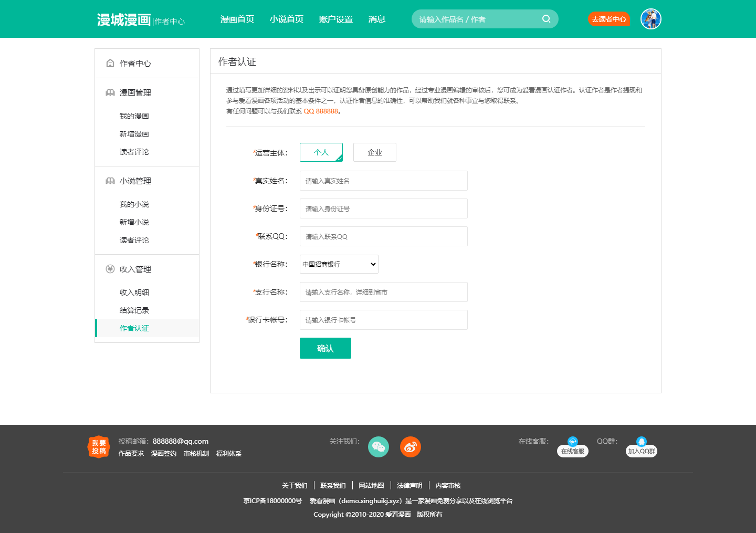Click the 加入QQ群 pill button

[x=642, y=451]
